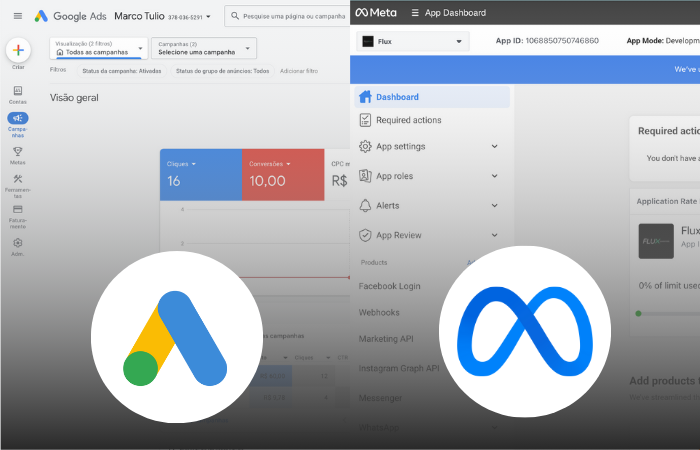Click the Required actions checklist icon
700x450 pixels.
(x=365, y=120)
